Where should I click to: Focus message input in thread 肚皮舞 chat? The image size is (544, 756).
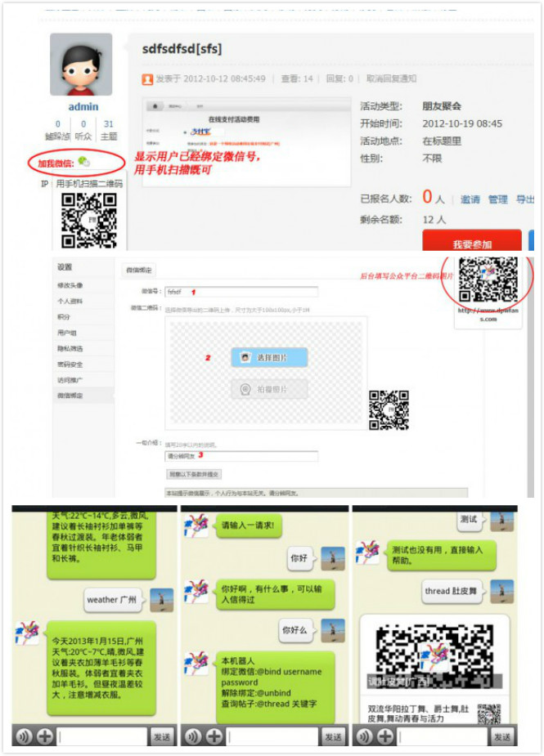[442, 736]
